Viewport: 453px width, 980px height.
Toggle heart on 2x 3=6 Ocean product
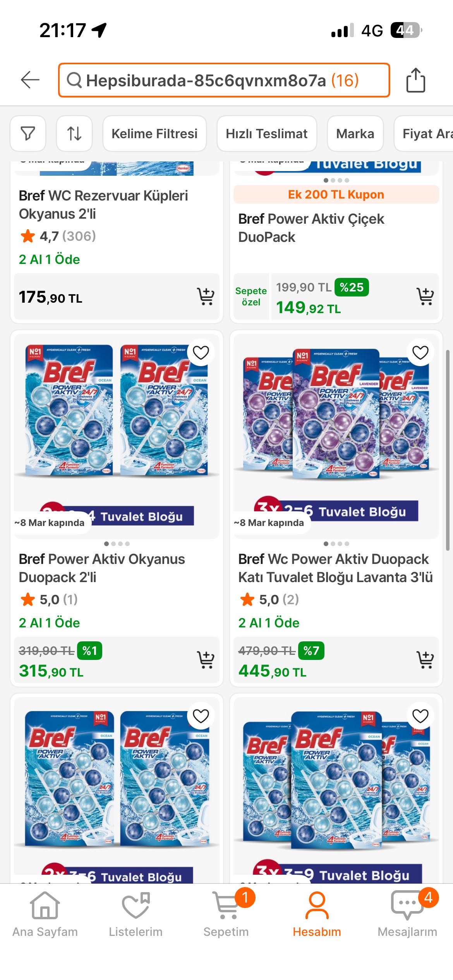(x=201, y=716)
